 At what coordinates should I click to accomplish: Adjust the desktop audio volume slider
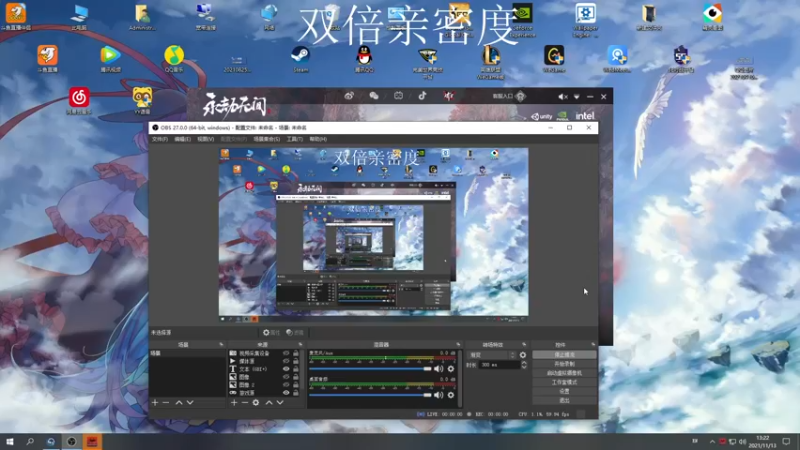(370, 395)
